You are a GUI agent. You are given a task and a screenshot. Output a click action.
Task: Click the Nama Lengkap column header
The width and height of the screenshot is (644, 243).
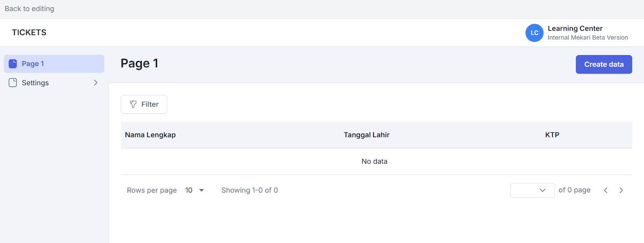(150, 135)
